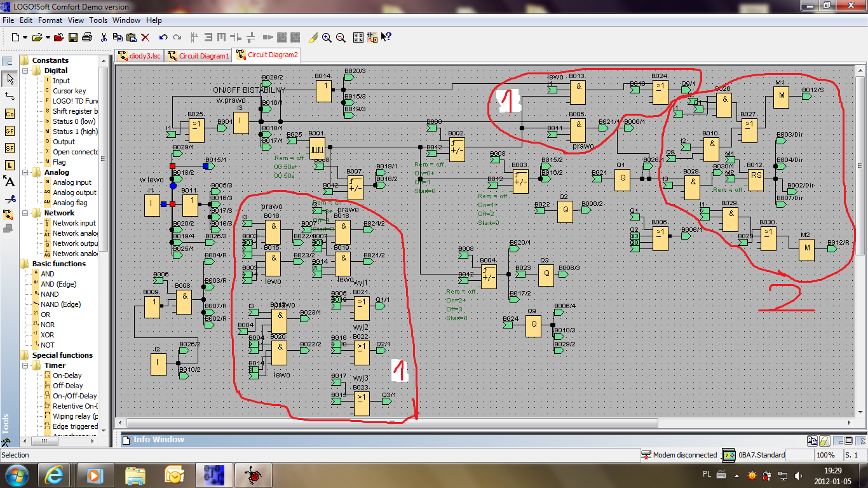Click the diagram horizontal scrollbar thumb
The height and width of the screenshot is (488, 868).
tap(393, 423)
